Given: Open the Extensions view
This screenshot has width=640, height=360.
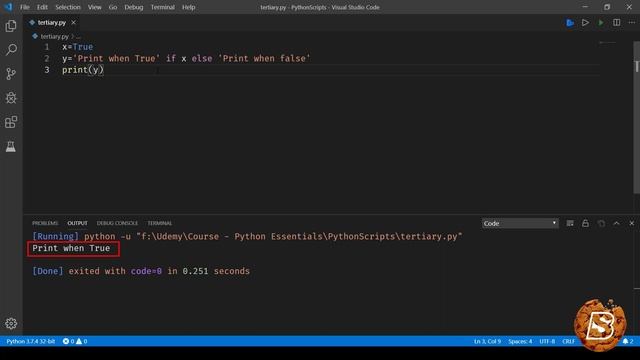Looking at the screenshot, I should (x=11, y=122).
